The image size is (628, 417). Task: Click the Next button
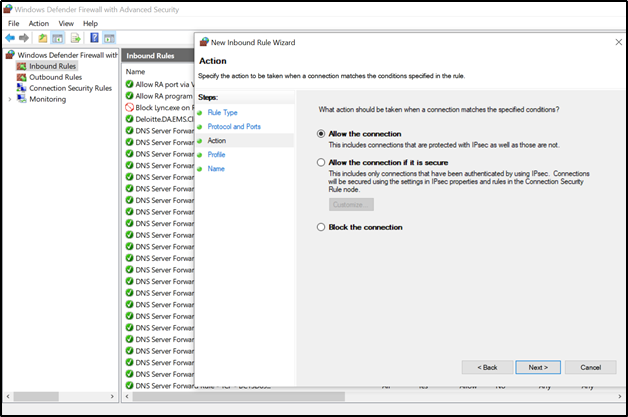(x=537, y=367)
